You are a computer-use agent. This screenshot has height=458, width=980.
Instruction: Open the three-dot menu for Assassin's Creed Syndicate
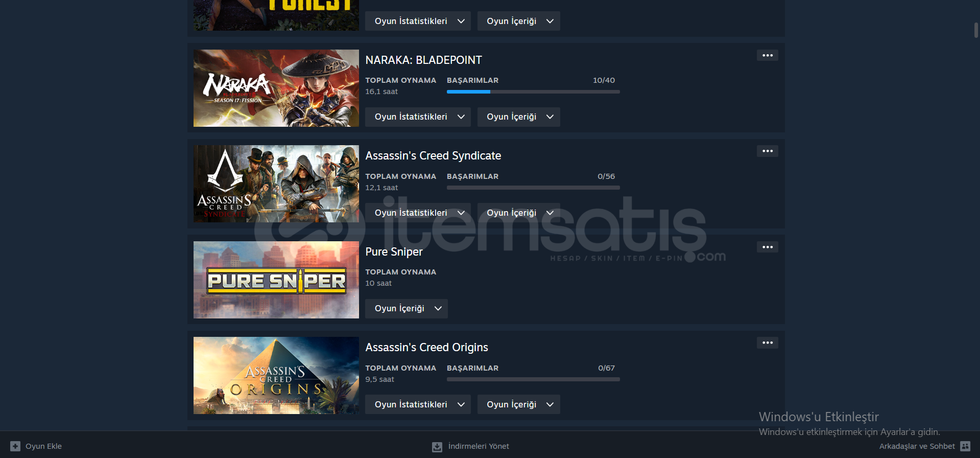pyautogui.click(x=767, y=151)
